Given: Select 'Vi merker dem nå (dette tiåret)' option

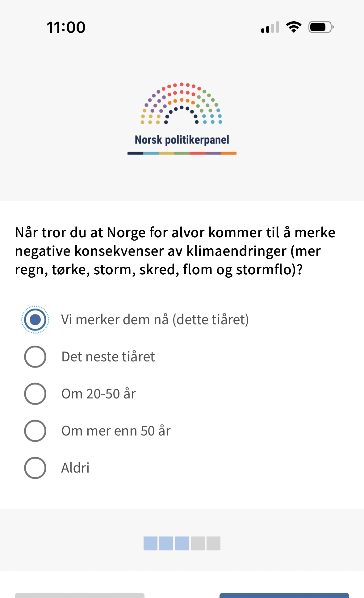Looking at the screenshot, I should [x=35, y=320].
